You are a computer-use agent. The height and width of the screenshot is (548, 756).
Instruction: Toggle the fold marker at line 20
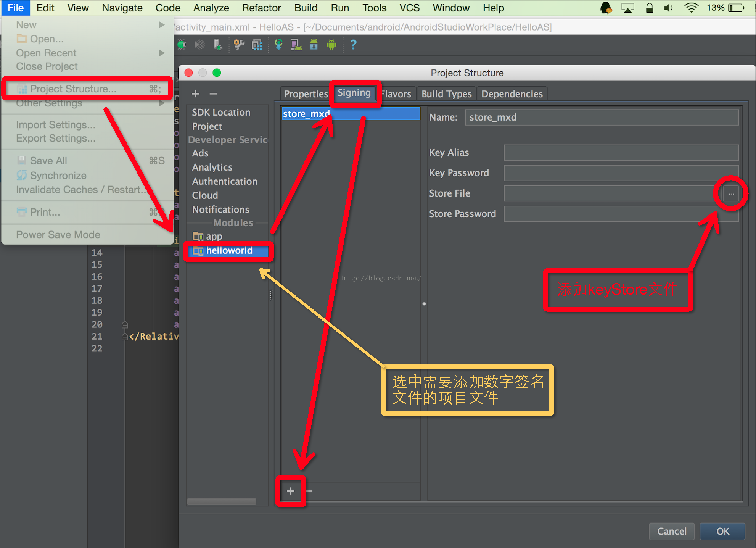(125, 325)
